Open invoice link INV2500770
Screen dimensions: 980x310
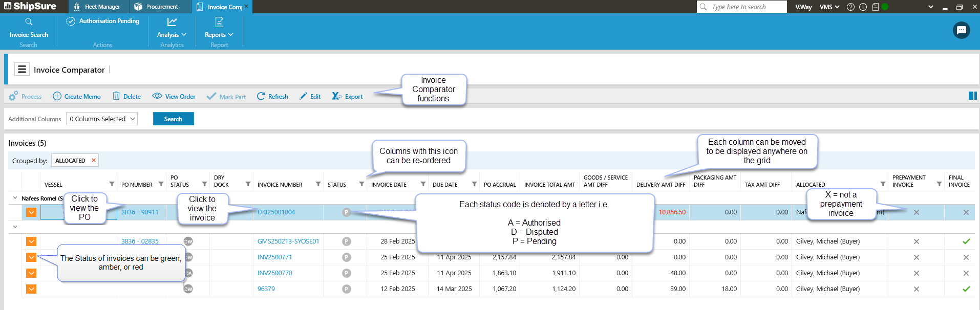(274, 273)
